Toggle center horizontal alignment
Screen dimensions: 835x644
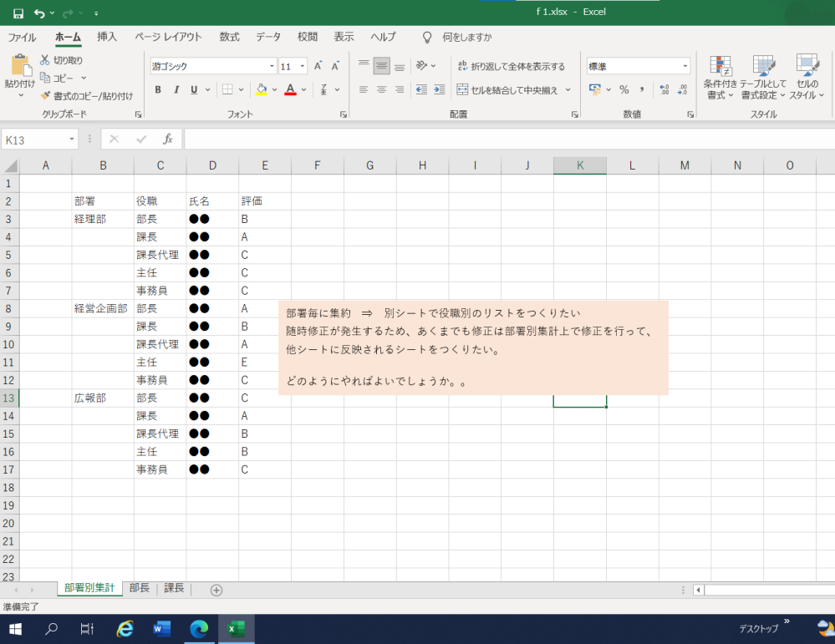pos(381,89)
